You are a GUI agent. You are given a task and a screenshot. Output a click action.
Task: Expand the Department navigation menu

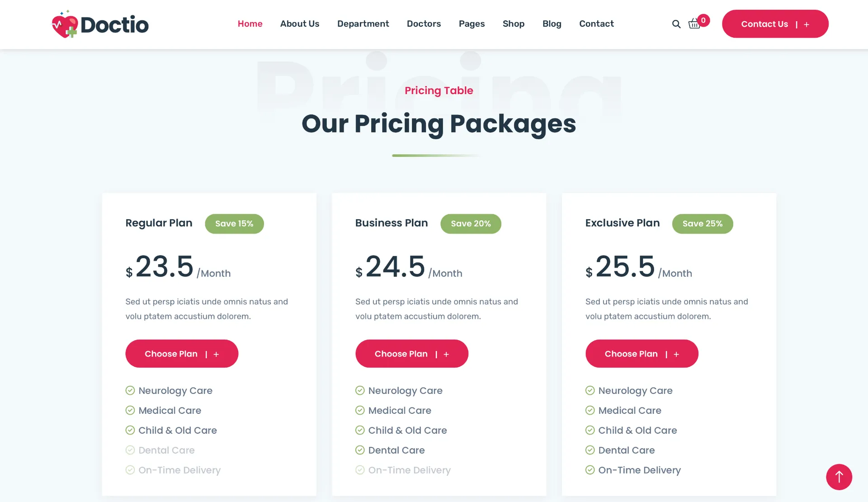click(x=363, y=24)
